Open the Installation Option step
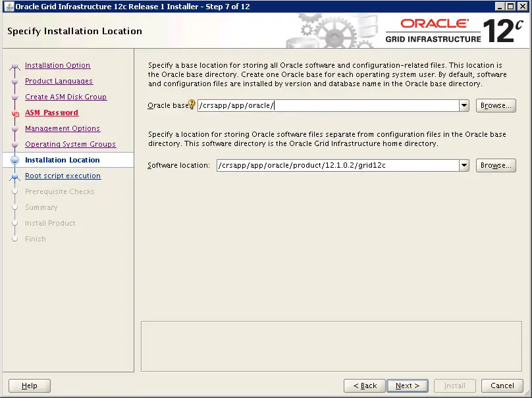Screen dimensions: 532x398 (x=58, y=65)
